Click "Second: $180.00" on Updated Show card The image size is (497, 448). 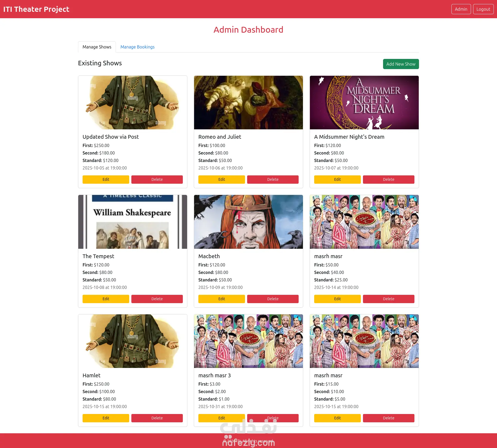coord(99,153)
